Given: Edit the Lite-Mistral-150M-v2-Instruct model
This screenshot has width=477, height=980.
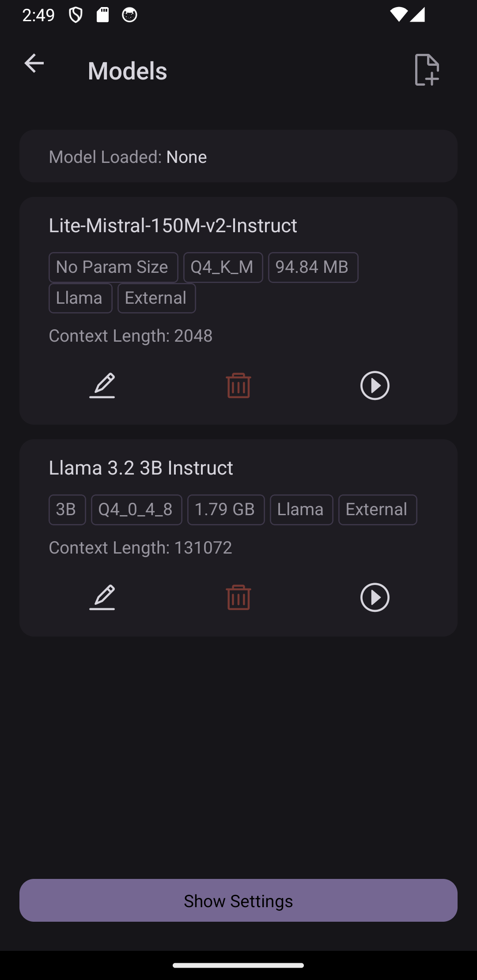Looking at the screenshot, I should (x=102, y=385).
